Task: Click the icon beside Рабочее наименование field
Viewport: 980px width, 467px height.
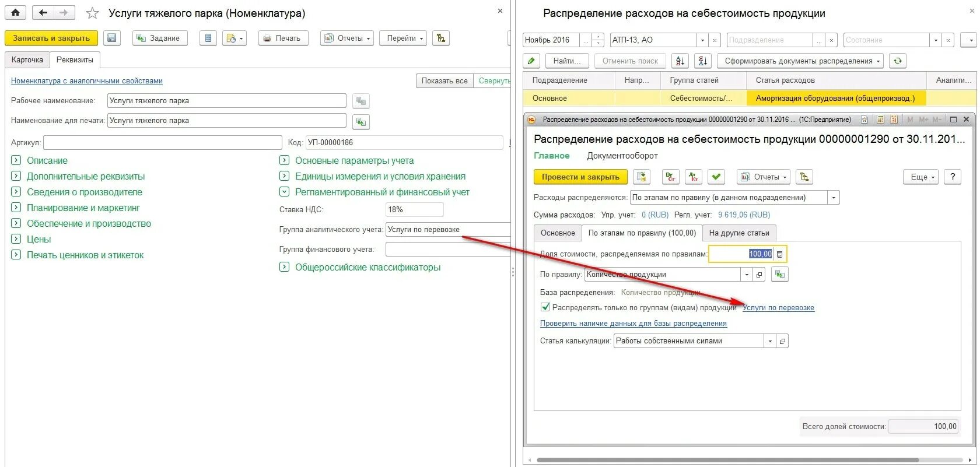Action: pos(361,101)
